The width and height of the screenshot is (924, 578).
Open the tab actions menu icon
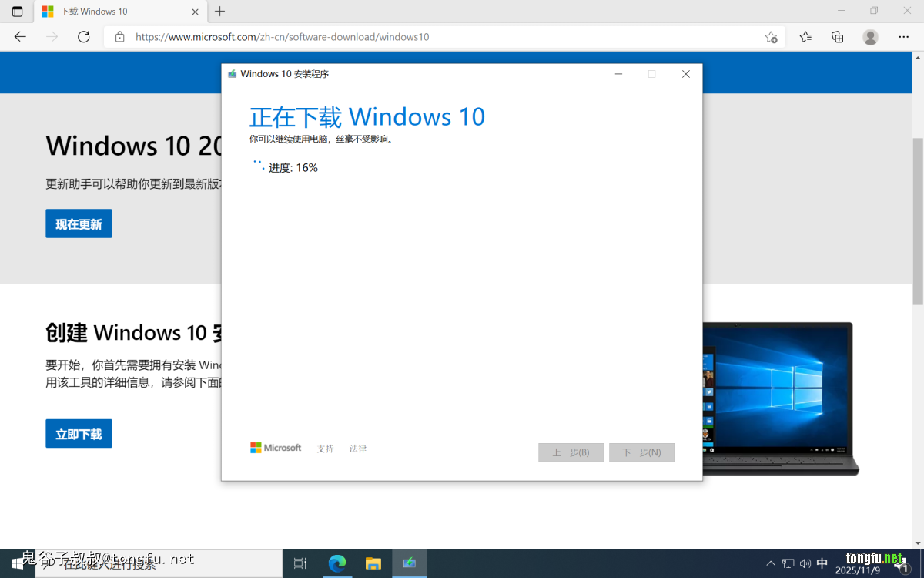(x=17, y=12)
